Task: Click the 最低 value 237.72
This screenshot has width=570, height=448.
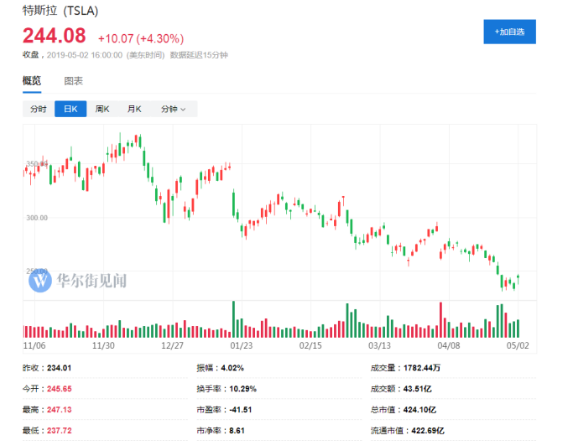Action: click(59, 431)
